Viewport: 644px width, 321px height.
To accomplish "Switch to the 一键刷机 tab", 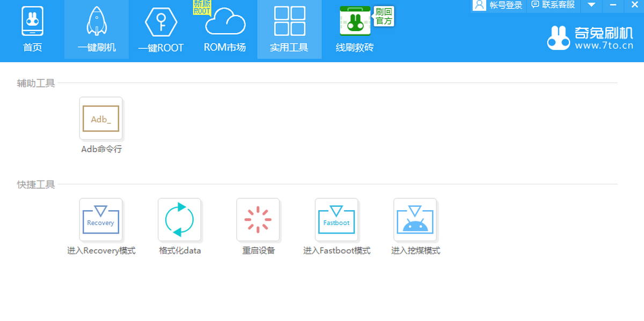I will click(x=97, y=29).
